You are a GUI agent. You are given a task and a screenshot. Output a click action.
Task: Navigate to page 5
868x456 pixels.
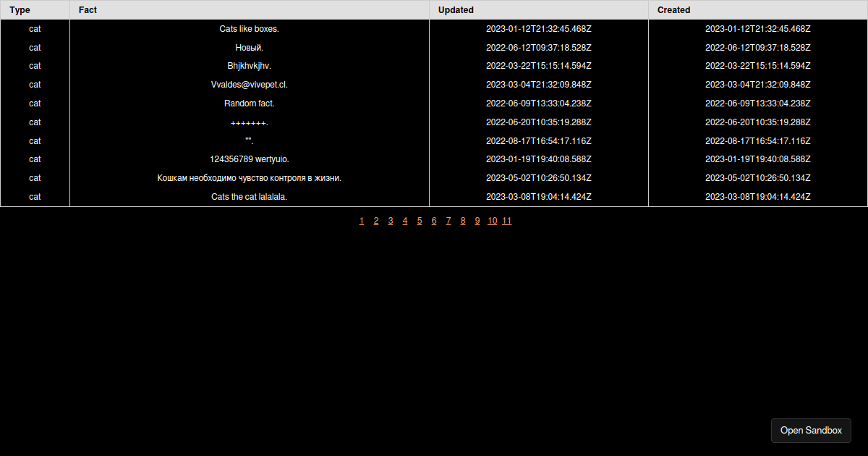coord(420,221)
